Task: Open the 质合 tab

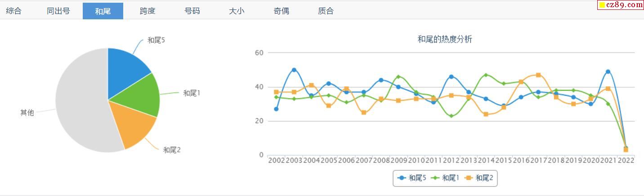Action: pos(326,11)
